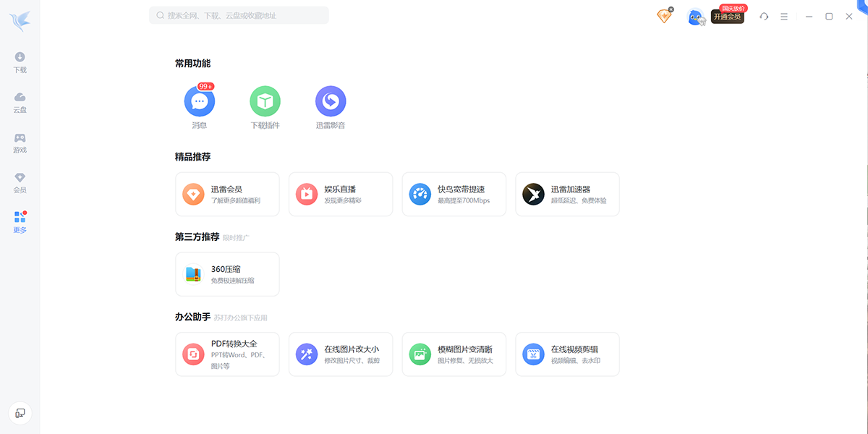Open the 游戏 games sidebar tab
The image size is (868, 434).
tap(20, 142)
